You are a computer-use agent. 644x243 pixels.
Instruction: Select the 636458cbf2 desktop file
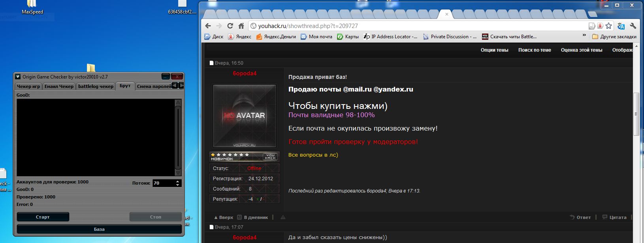pos(182,7)
